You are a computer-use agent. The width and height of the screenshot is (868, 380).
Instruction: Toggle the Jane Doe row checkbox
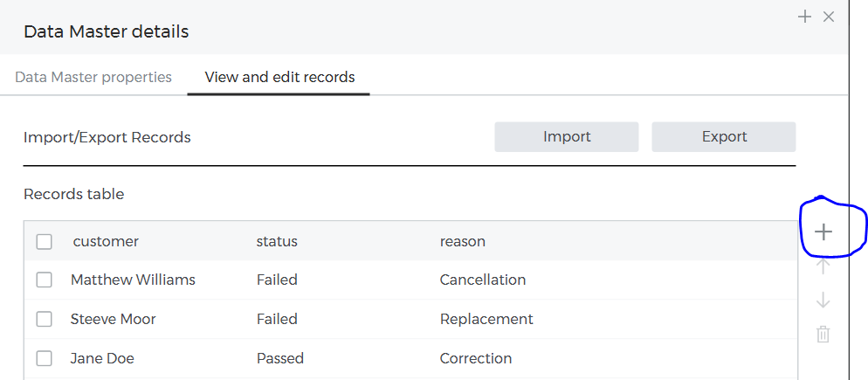coord(45,359)
